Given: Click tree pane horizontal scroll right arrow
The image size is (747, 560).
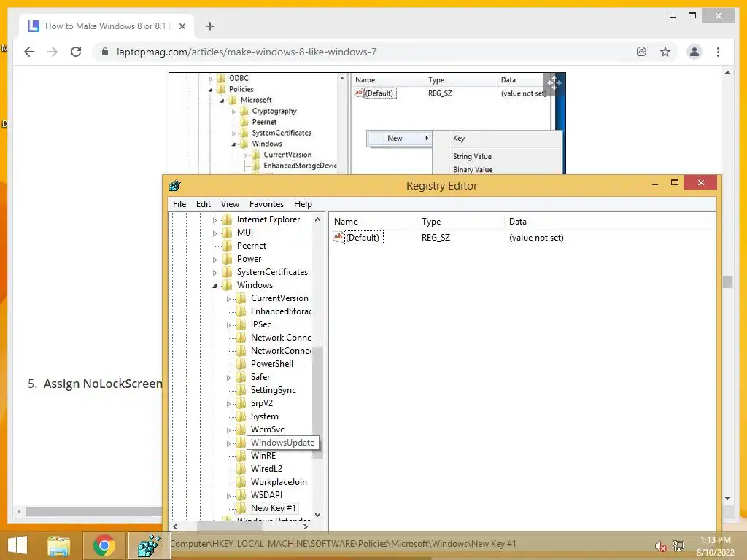Looking at the screenshot, I should click(306, 526).
